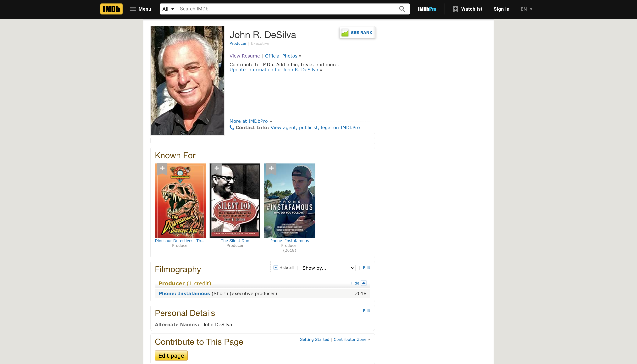Viewport: 637px width, 364px height.
Task: Expand the EN language selector
Action: tap(526, 9)
